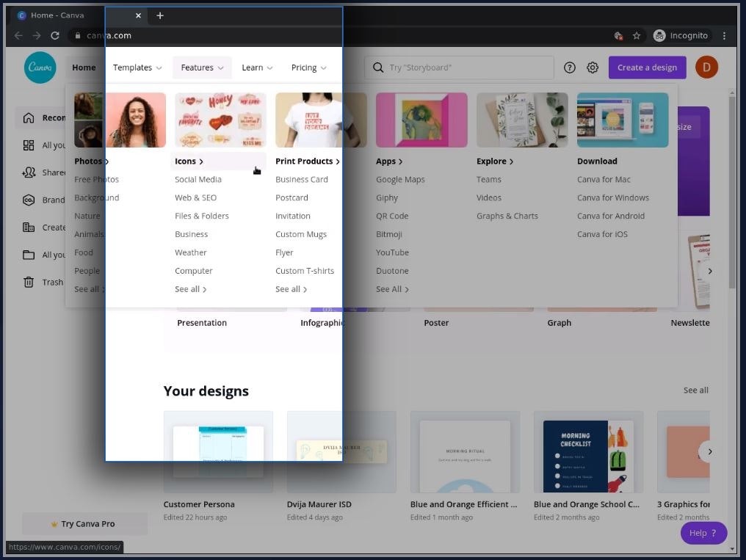746x560 pixels.
Task: Open the Customer Persona design thumbnail
Action: tap(218, 451)
